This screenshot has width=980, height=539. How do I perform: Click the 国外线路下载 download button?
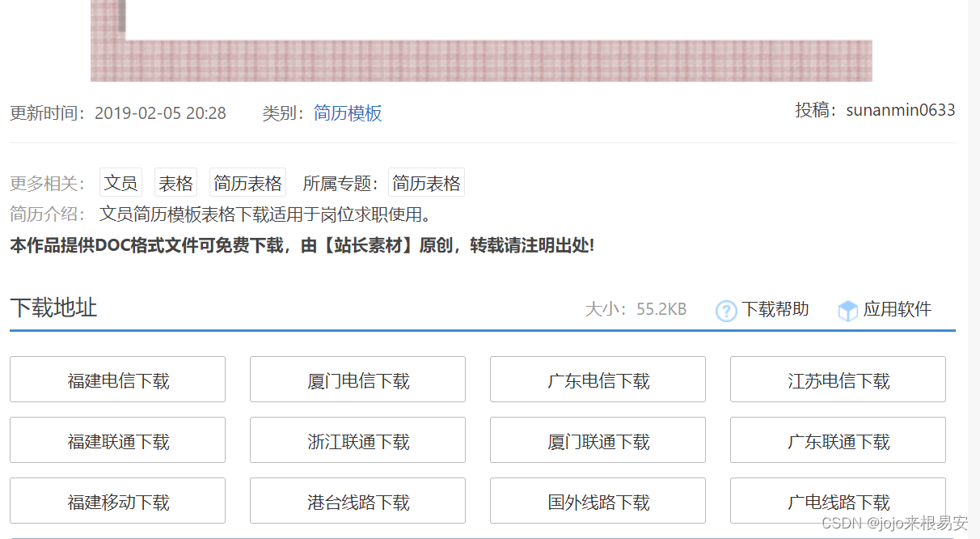(x=598, y=500)
